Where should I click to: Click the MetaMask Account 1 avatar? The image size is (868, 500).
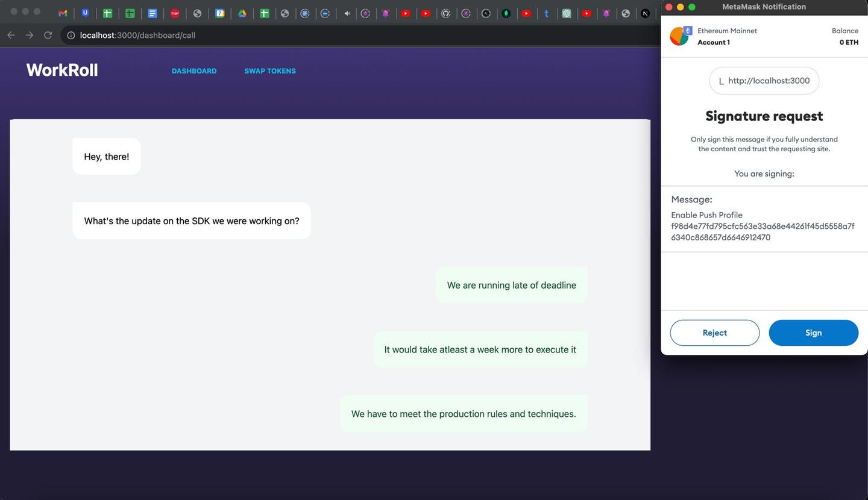click(679, 36)
